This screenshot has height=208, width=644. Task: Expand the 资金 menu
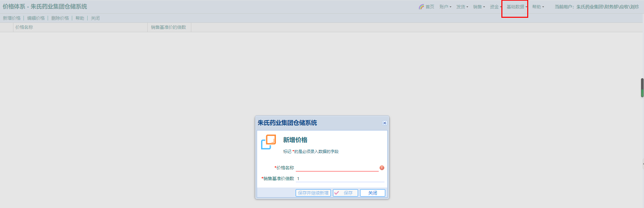[x=495, y=7]
